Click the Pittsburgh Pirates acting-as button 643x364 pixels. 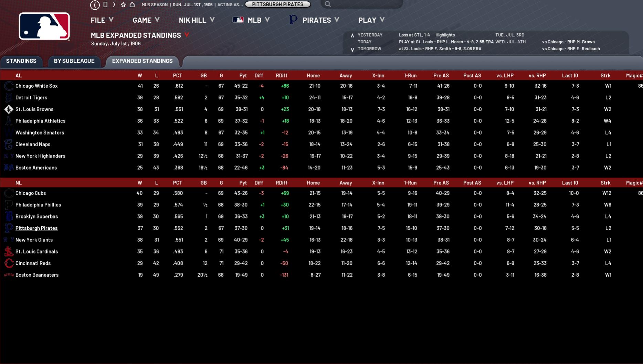tap(277, 4)
